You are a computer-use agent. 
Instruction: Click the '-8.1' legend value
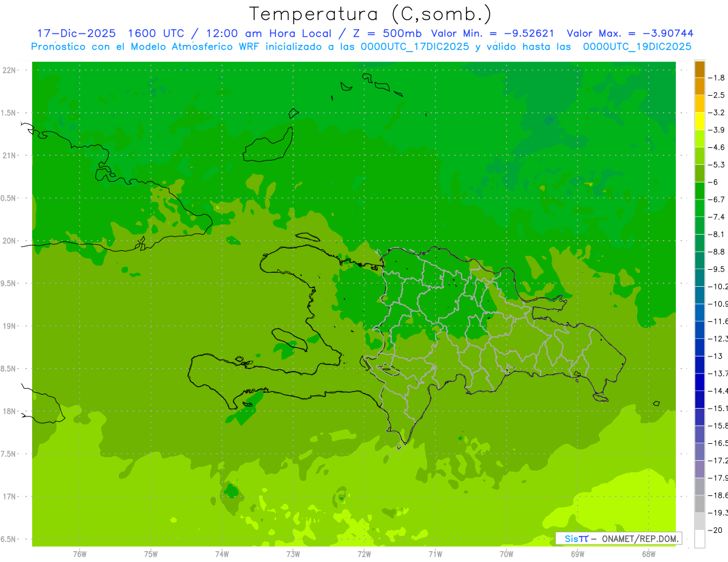(717, 234)
